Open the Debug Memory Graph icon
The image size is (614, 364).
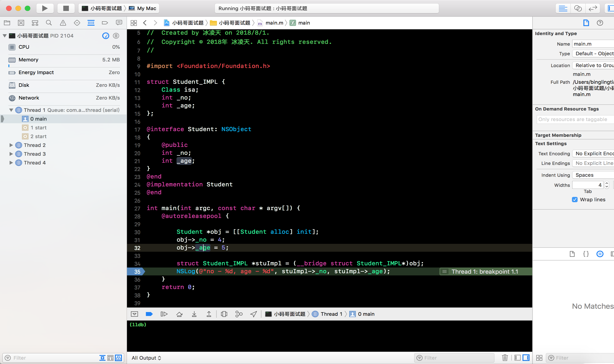[x=239, y=314]
